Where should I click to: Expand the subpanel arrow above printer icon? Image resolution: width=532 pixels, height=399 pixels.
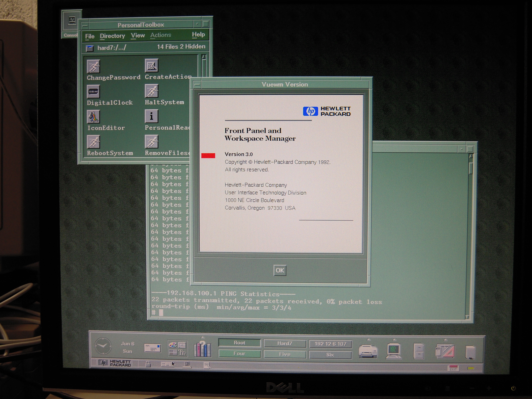(x=368, y=339)
